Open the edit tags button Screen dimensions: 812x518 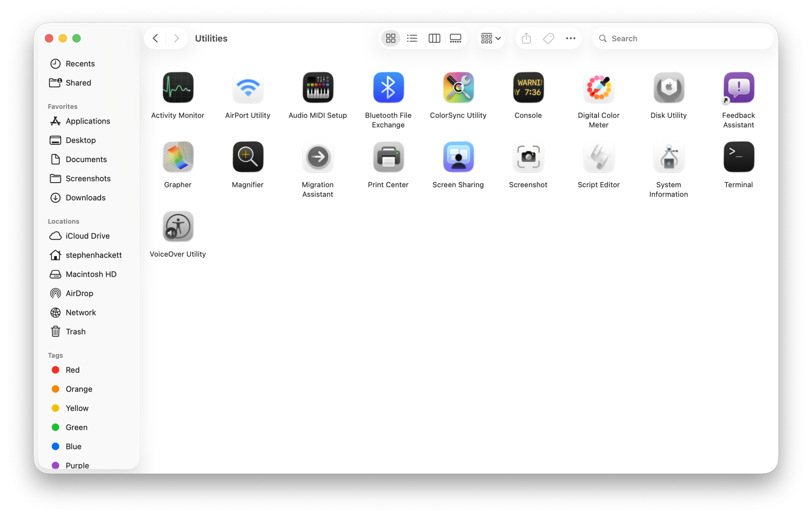click(548, 38)
